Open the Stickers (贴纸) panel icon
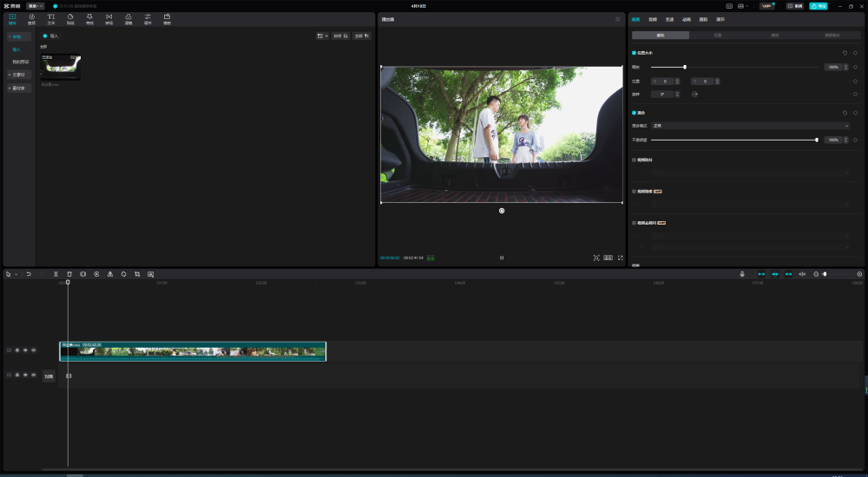Viewport: 868px width, 477px height. pos(70,19)
